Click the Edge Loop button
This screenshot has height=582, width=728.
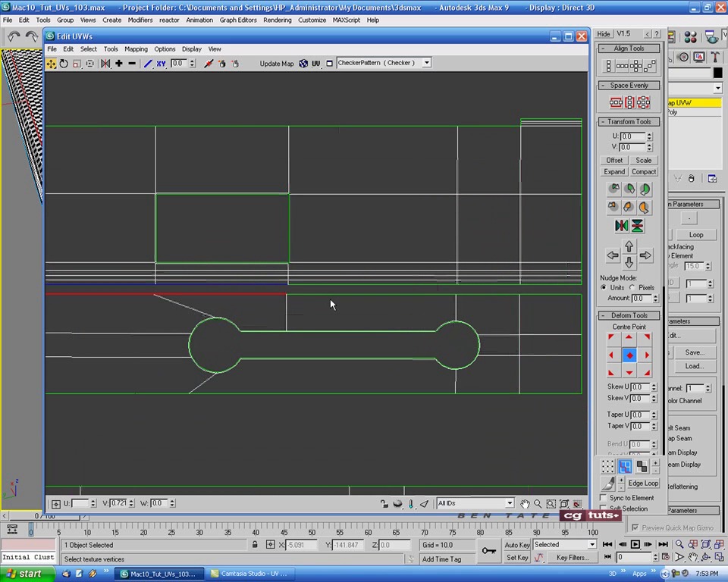[x=643, y=483]
